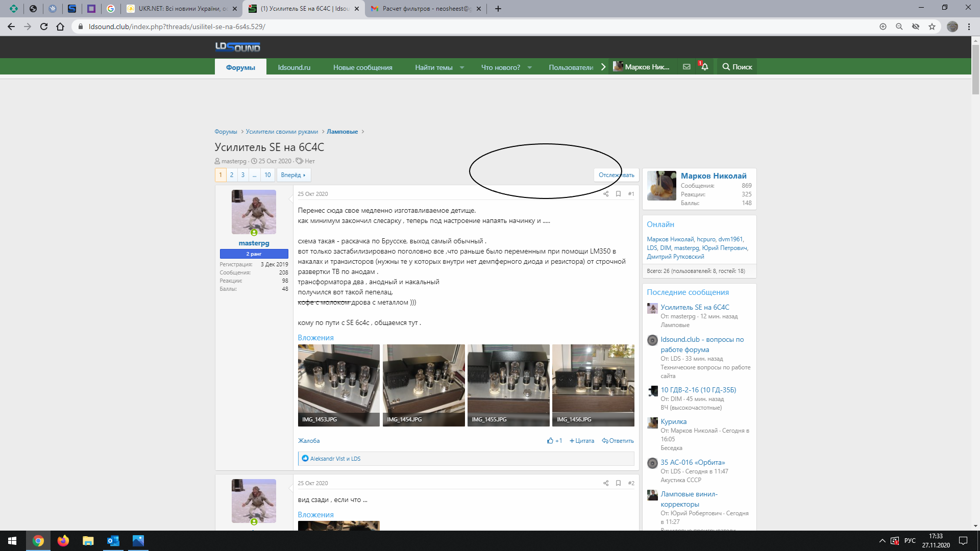Open Онлайн members heading link
The width and height of the screenshot is (980, 551).
660,224
